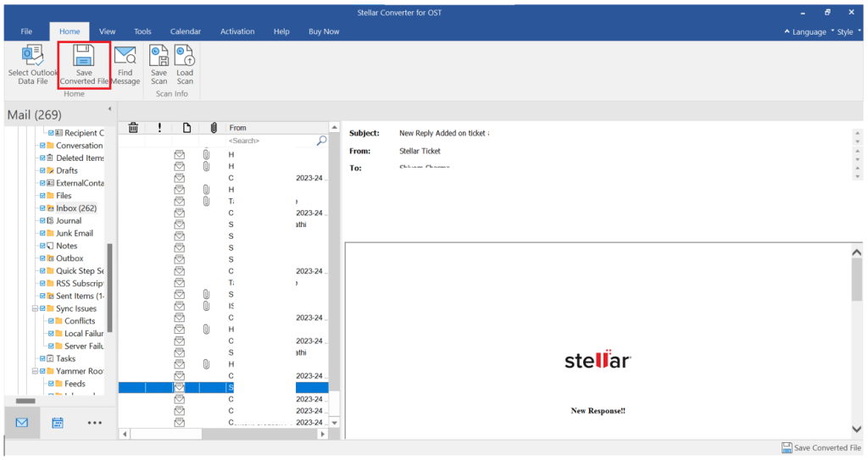The image size is (868, 460).
Task: Open the Calendar ribbon tab
Action: (186, 31)
